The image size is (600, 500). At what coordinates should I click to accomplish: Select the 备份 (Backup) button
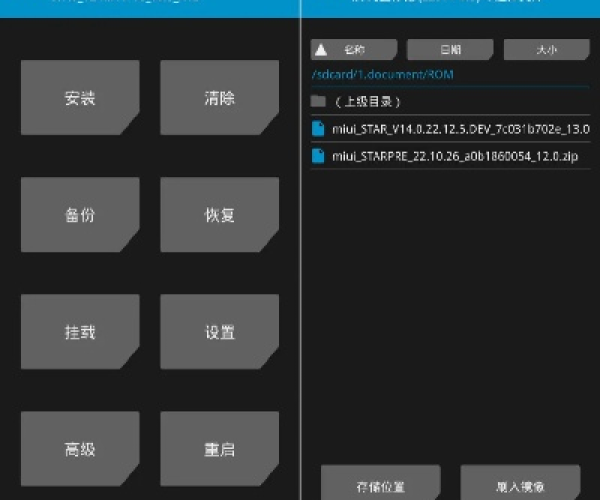pyautogui.click(x=80, y=215)
